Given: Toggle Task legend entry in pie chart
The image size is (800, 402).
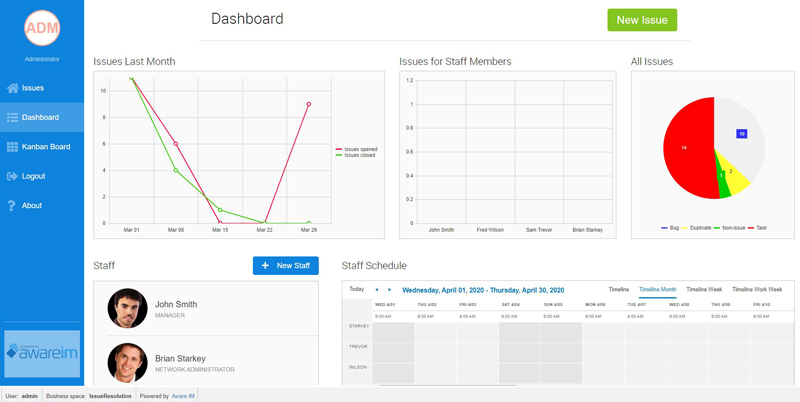Looking at the screenshot, I should point(757,228).
